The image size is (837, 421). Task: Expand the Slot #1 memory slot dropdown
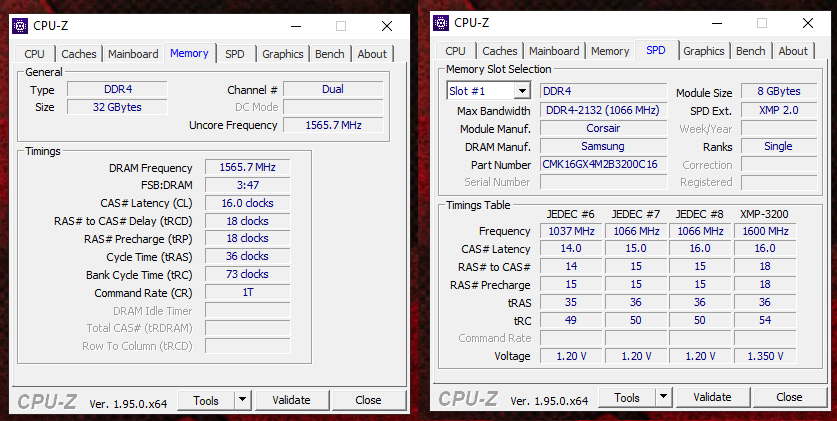[522, 91]
